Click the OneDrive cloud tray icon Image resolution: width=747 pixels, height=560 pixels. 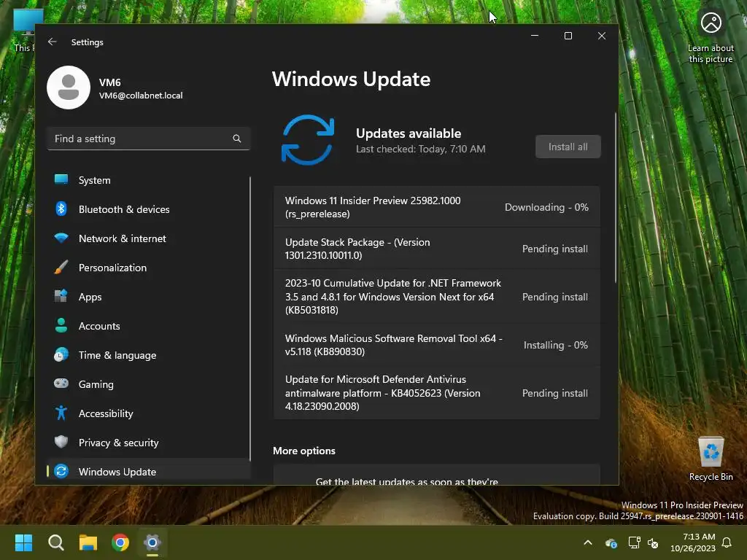pos(611,542)
